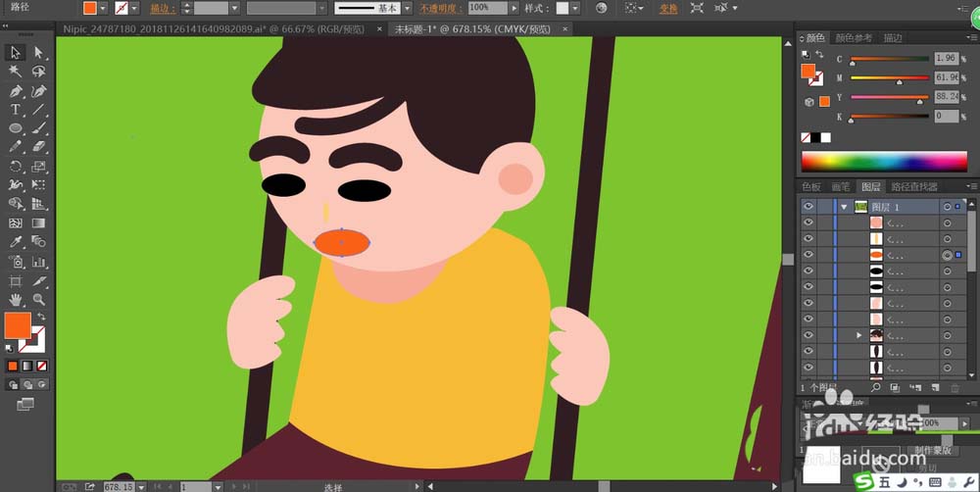Switch to the 未标题-1 document tab
Viewport: 980px width, 492px height.
472,28
